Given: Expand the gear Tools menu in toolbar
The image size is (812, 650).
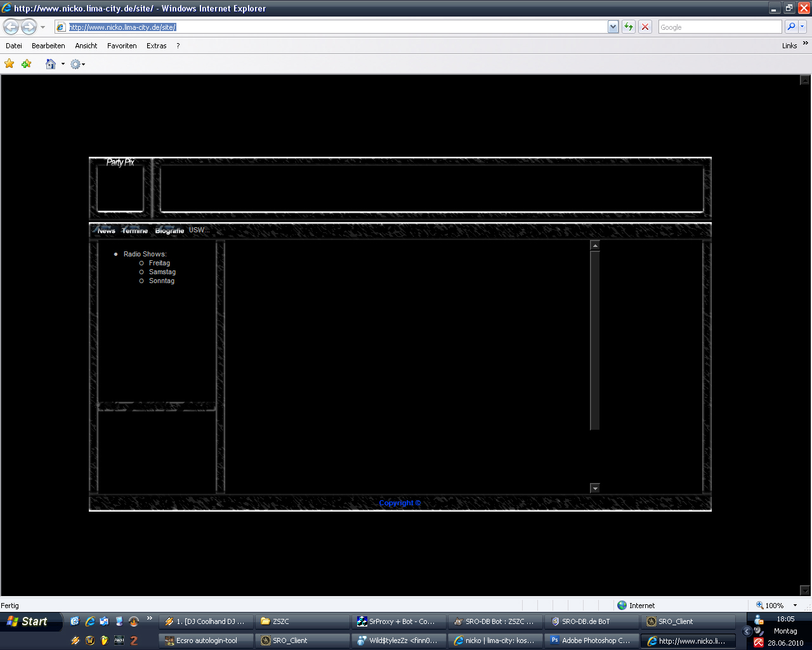Looking at the screenshot, I should pyautogui.click(x=77, y=64).
